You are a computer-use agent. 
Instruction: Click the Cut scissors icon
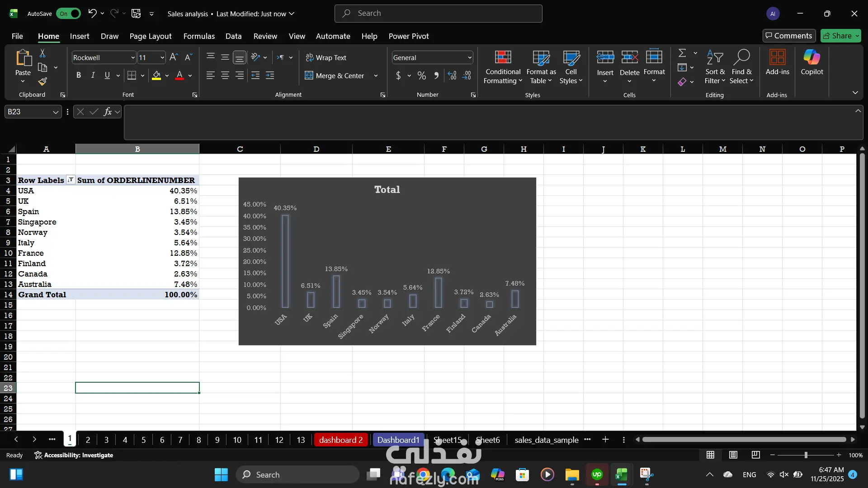pyautogui.click(x=42, y=53)
